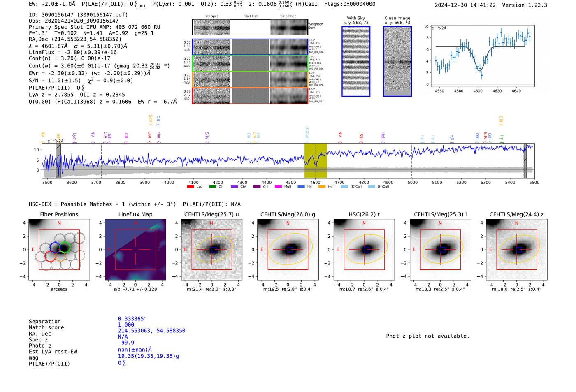
Task: Click the 2024-12-30 14:41:22 timestamp
Action: click(465, 5)
